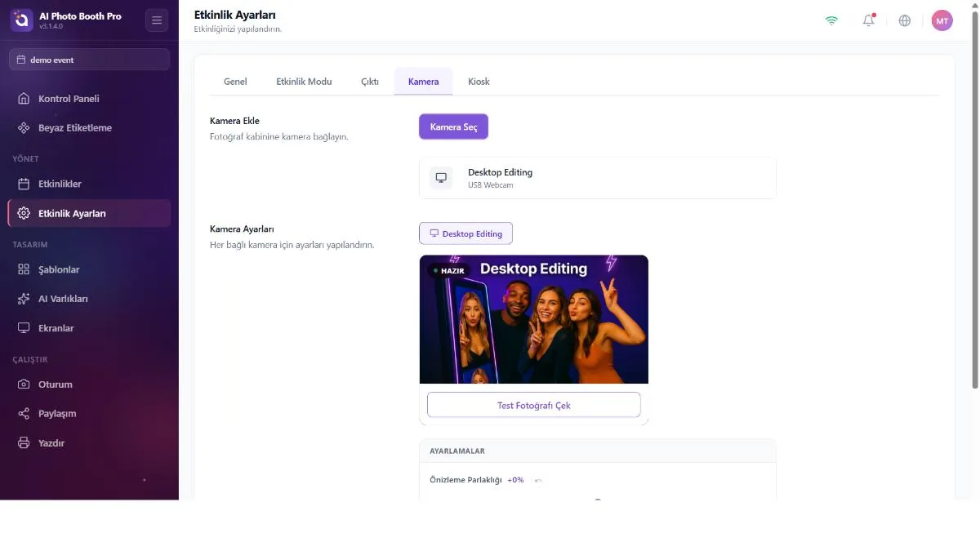The height and width of the screenshot is (551, 980).
Task: Click the Desktop Editing camera preview image
Action: tap(534, 319)
